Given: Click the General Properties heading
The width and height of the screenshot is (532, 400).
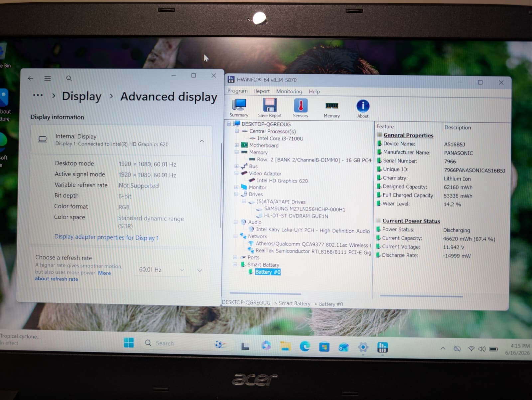Looking at the screenshot, I should [408, 135].
